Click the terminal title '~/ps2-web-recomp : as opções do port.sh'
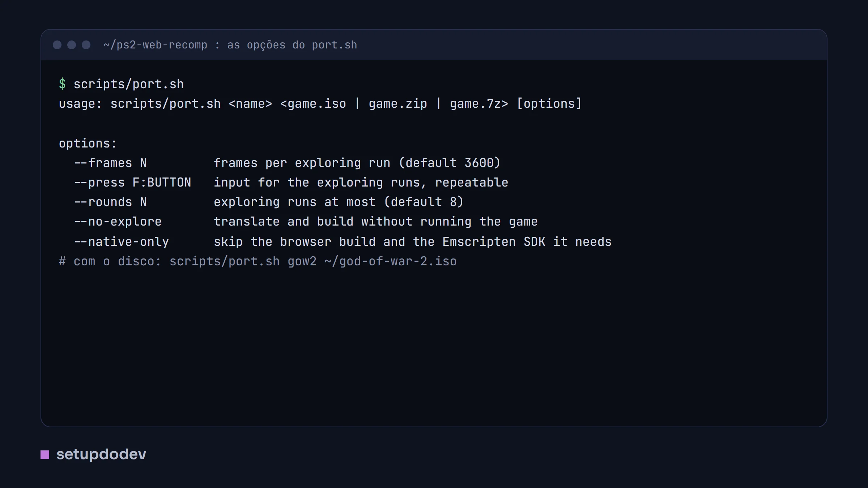Image resolution: width=868 pixels, height=488 pixels. point(230,45)
